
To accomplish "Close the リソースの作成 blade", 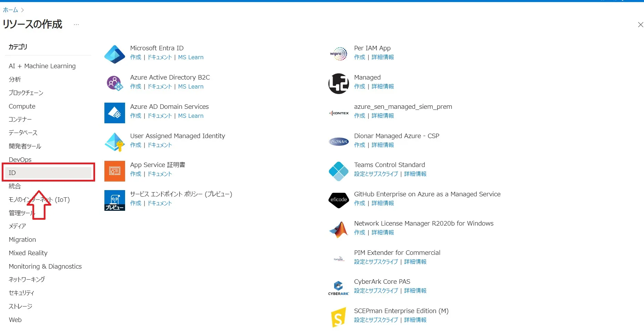I will point(640,24).
